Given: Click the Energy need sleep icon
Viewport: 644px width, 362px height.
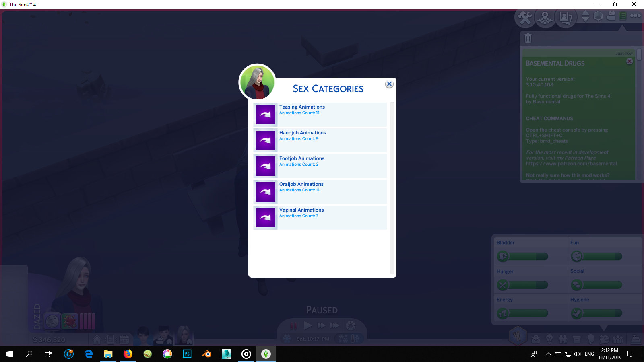Looking at the screenshot, I should [x=503, y=313].
